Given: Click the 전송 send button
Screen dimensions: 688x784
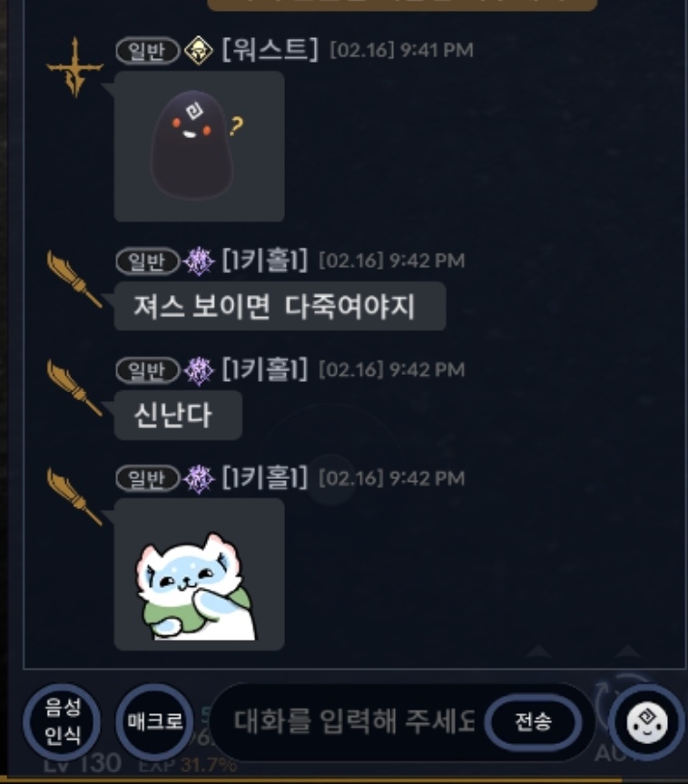Looking at the screenshot, I should pyautogui.click(x=534, y=721).
